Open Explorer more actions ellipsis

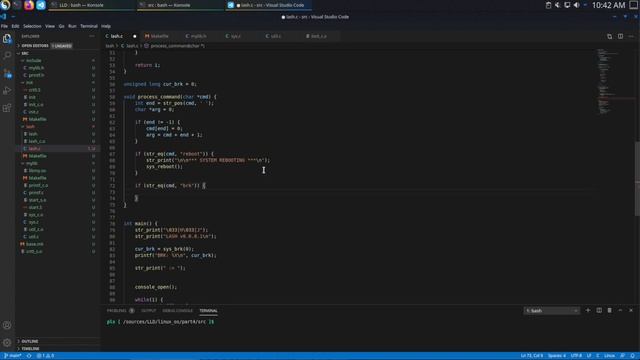point(92,36)
